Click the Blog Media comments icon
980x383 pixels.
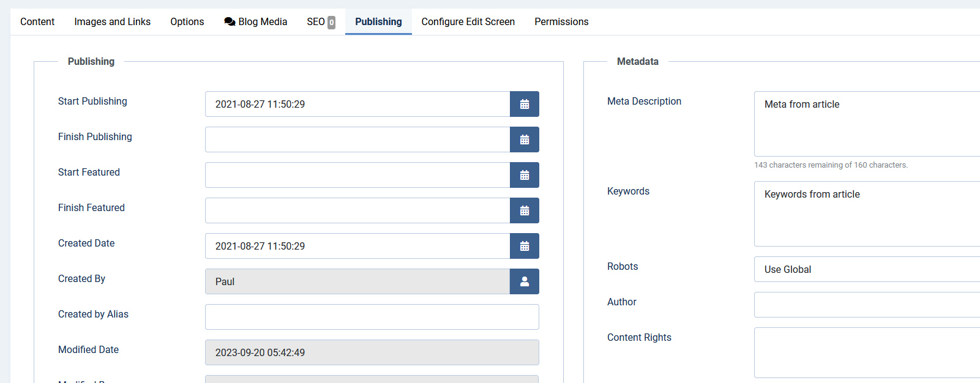point(230,22)
